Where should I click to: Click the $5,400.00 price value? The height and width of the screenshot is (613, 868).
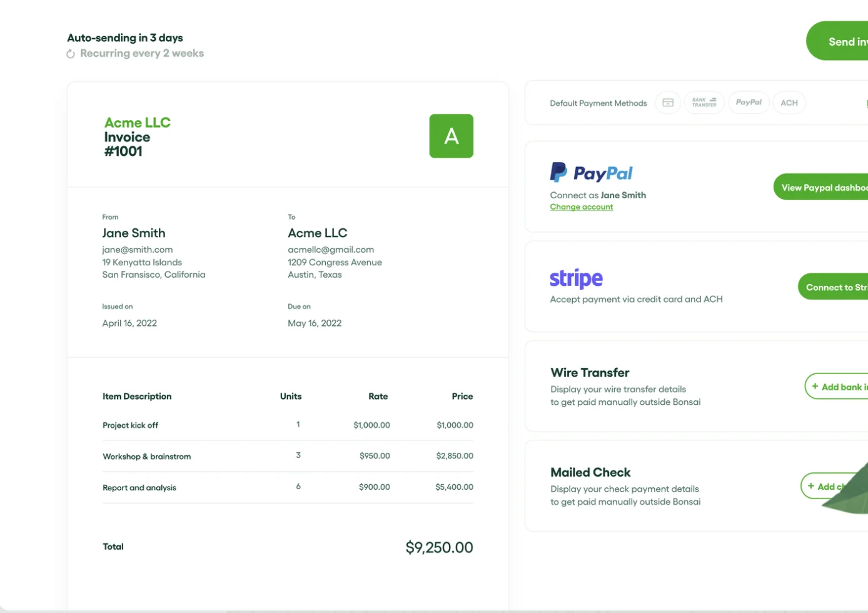(454, 487)
